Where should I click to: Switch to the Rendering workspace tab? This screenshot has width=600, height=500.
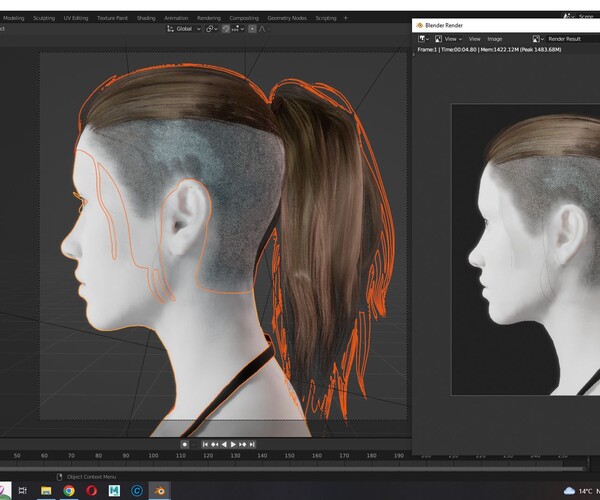point(209,18)
